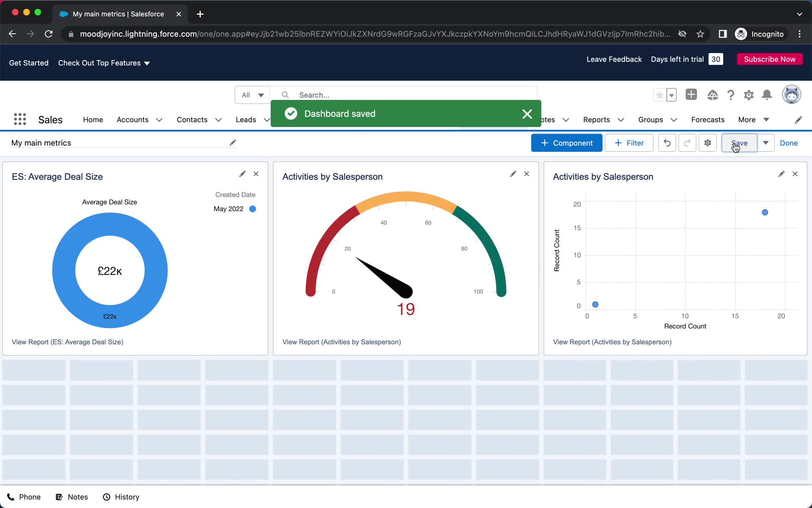The image size is (812, 508).
Task: Open the Notes utility item
Action: [71, 497]
